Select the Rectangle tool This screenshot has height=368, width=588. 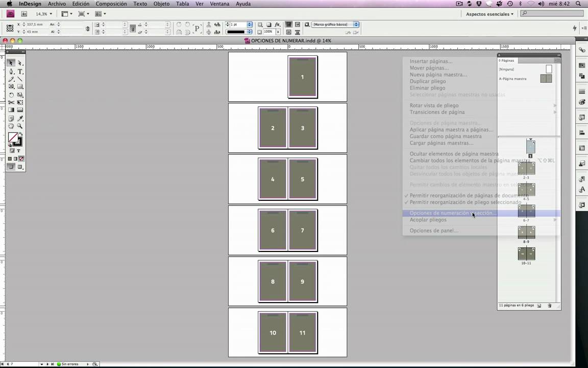(20, 86)
